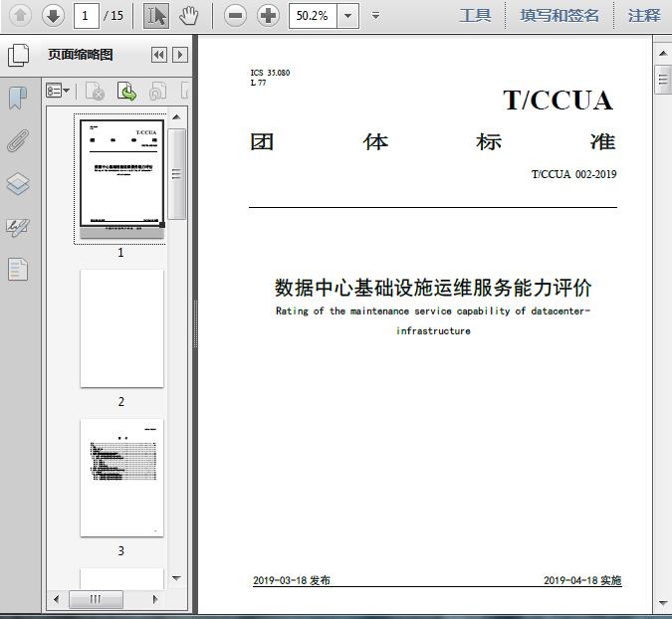Click the page number field
The height and width of the screenshot is (619, 672).
87,16
